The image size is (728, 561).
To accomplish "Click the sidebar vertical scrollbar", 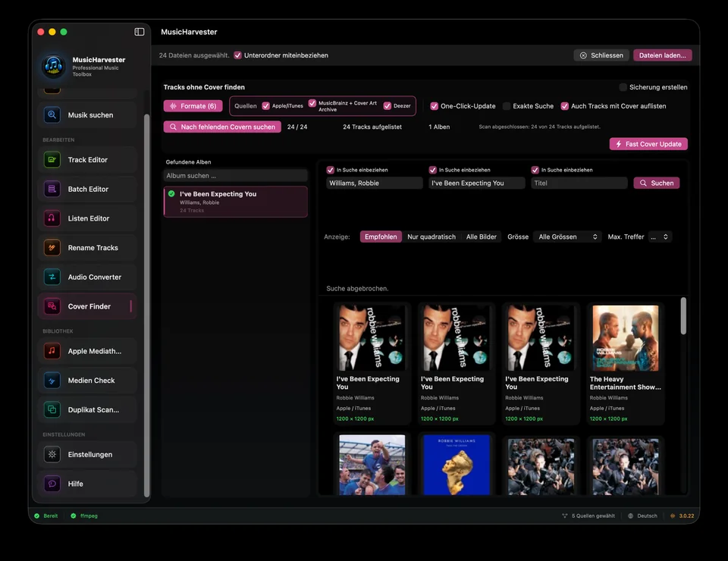I will coord(146,306).
